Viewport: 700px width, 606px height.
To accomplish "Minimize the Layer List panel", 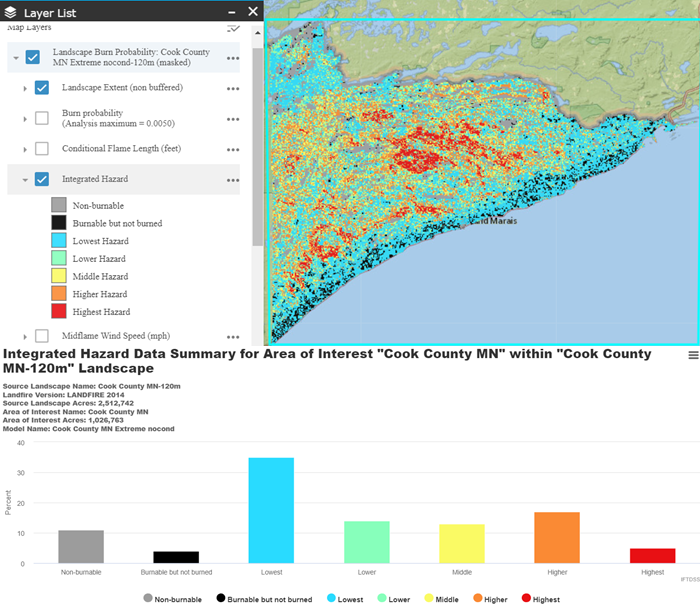I will 232,13.
